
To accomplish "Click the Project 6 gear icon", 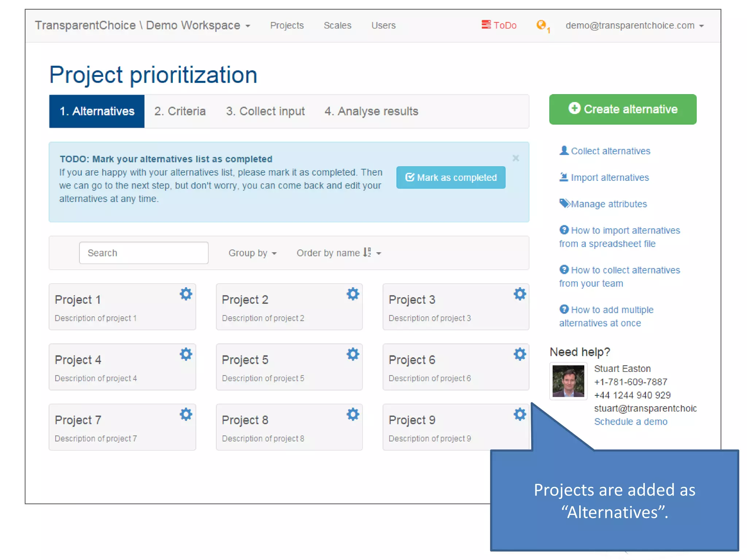I will pyautogui.click(x=520, y=354).
